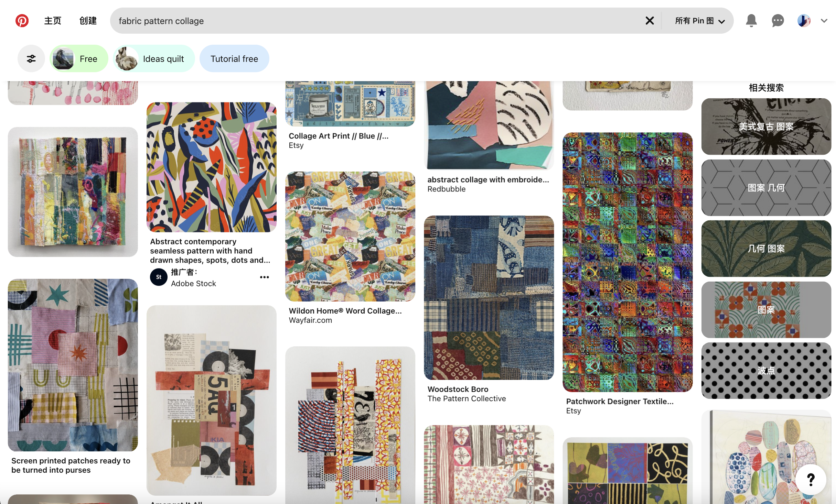Image resolution: width=836 pixels, height=504 pixels.
Task: Clear search with the X icon
Action: click(650, 21)
